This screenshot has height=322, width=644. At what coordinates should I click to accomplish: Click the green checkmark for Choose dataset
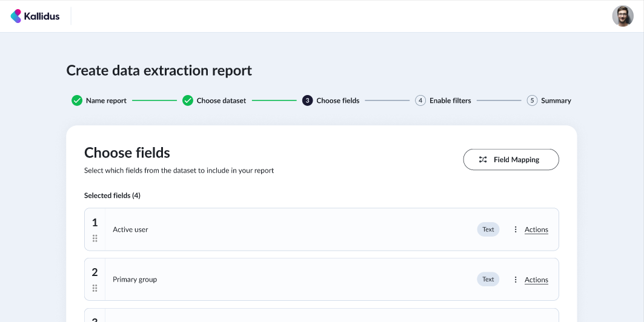pos(188,100)
